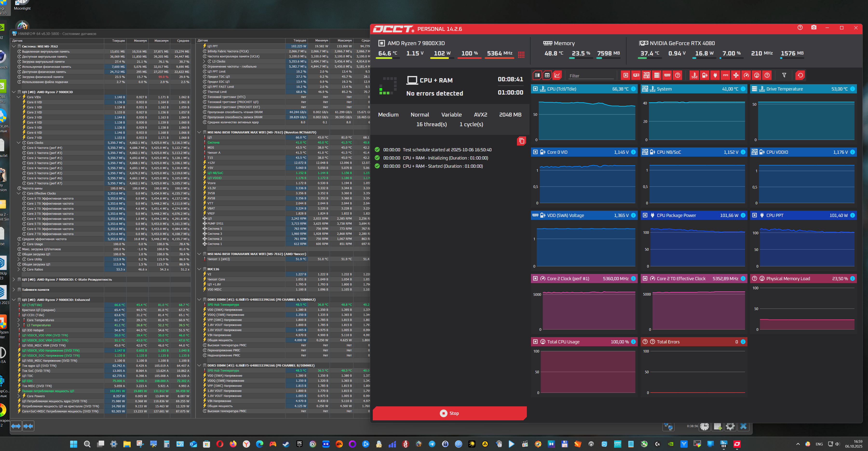Toggle the temperature sensor filter
This screenshot has width=868, height=451.
(x=694, y=76)
